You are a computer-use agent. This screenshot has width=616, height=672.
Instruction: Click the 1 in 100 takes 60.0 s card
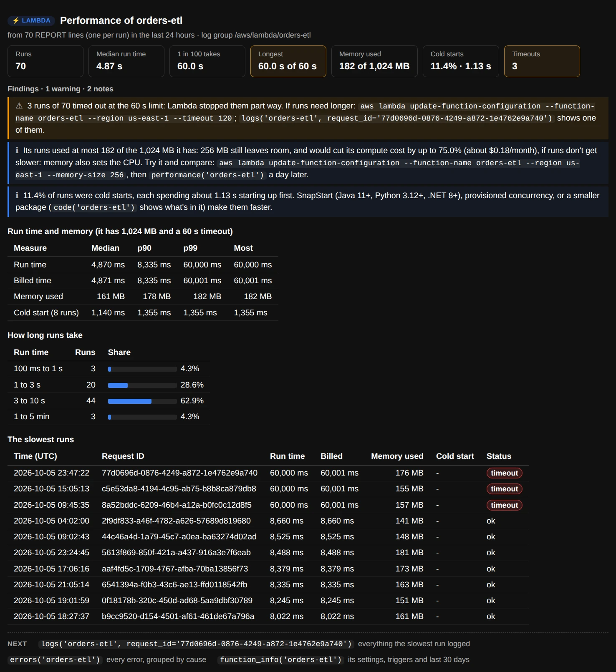[207, 61]
